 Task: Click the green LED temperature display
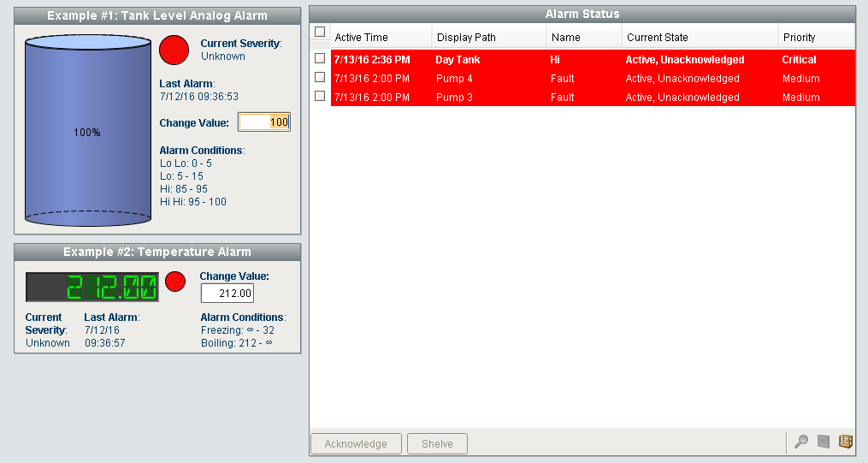pos(92,288)
